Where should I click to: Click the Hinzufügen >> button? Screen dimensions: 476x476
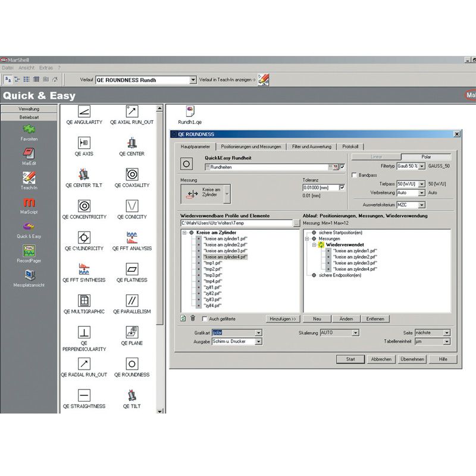point(283,319)
